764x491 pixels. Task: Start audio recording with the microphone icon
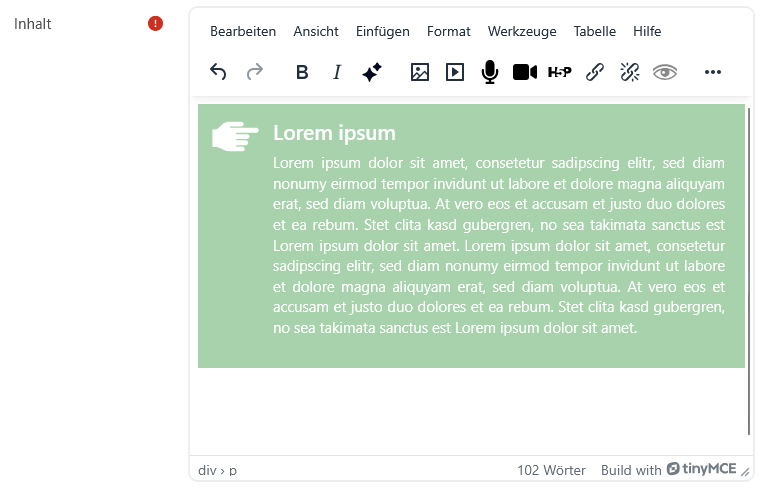click(490, 72)
